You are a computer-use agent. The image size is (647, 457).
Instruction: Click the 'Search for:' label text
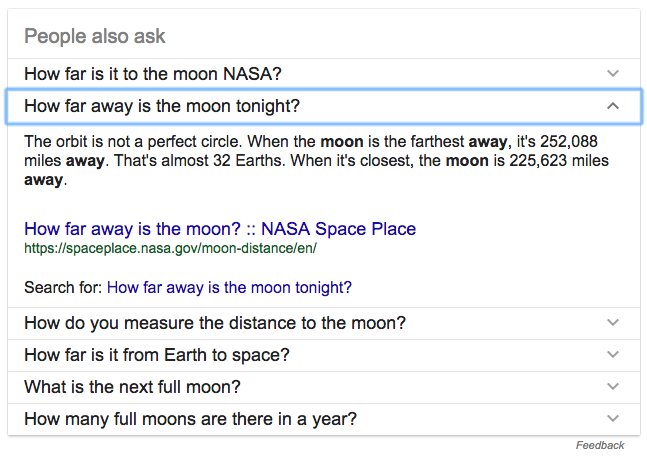click(x=63, y=288)
